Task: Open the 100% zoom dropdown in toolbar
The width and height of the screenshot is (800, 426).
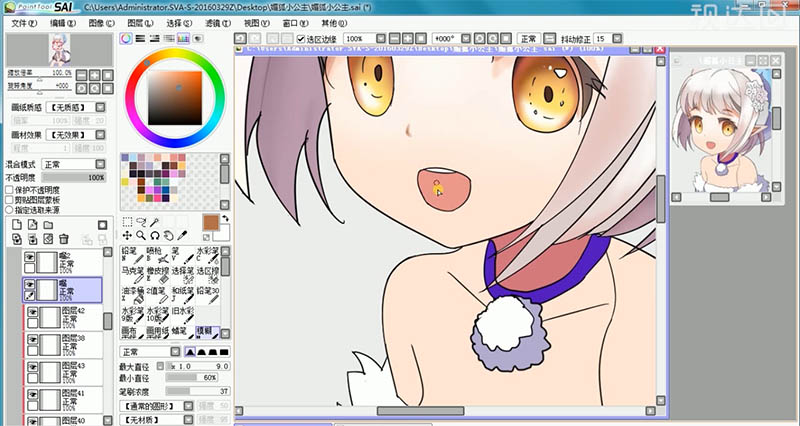Action: [381, 39]
